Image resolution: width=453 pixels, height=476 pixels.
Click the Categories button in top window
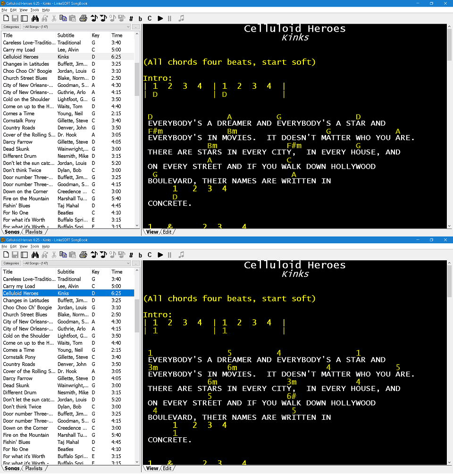pos(11,27)
